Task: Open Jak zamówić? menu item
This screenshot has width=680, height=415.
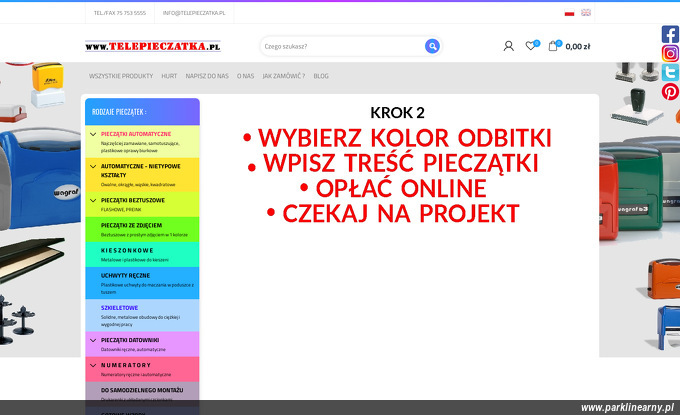Action: tap(284, 76)
